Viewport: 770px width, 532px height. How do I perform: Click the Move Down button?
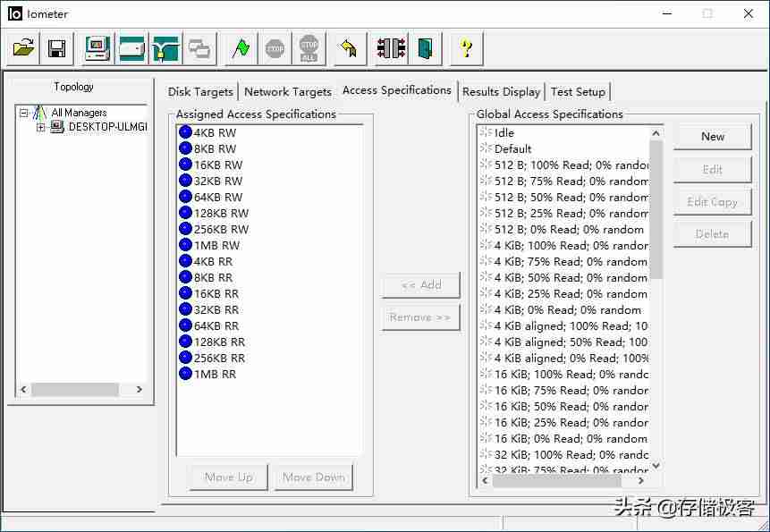pos(314,477)
